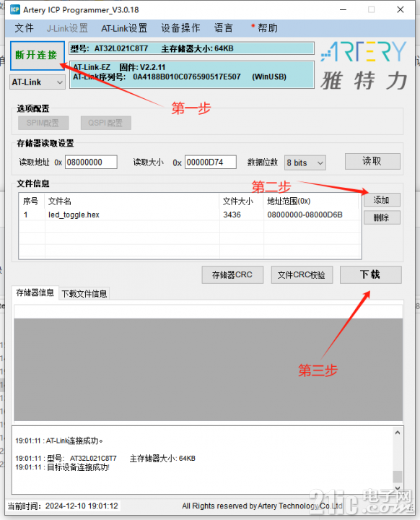Click the 目标设备连接成功 log line
Viewport: 420px width, 520px height.
[x=62, y=467]
